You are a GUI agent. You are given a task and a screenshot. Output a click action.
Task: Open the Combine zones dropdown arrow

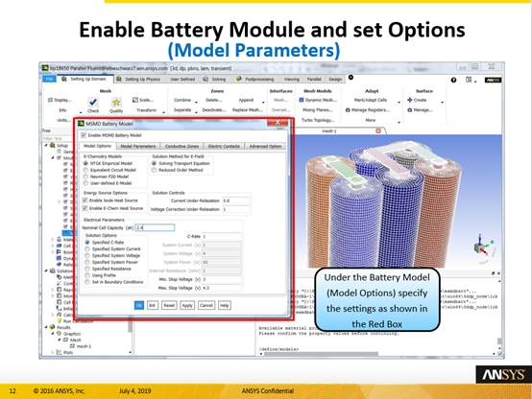196,102
